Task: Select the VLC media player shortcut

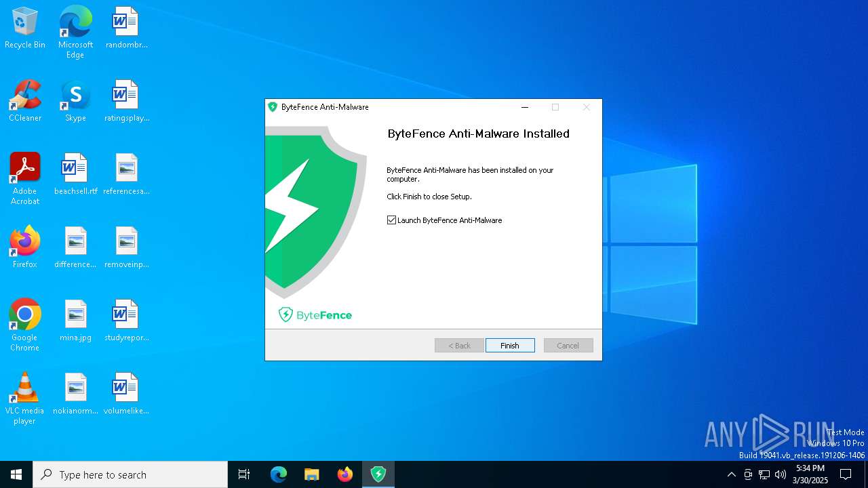Action: (x=25, y=399)
